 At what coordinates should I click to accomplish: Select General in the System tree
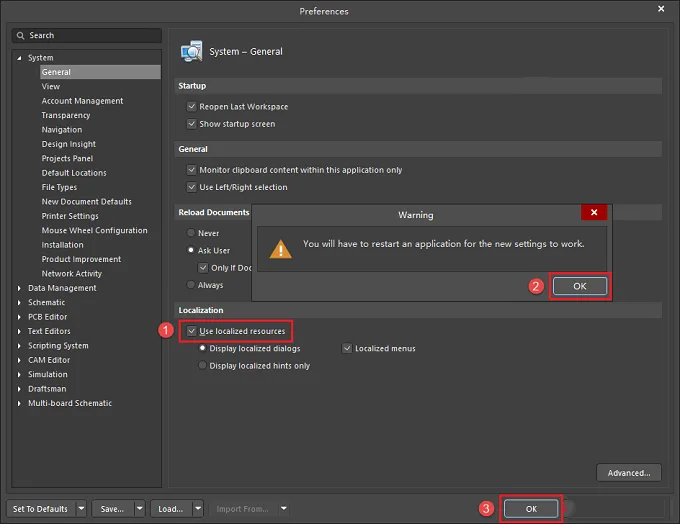click(100, 72)
